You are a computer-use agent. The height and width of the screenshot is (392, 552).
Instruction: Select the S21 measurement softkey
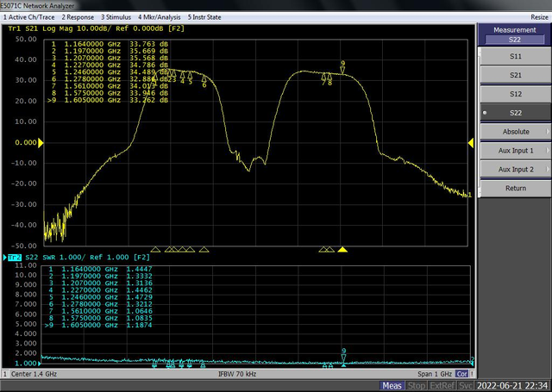click(516, 75)
